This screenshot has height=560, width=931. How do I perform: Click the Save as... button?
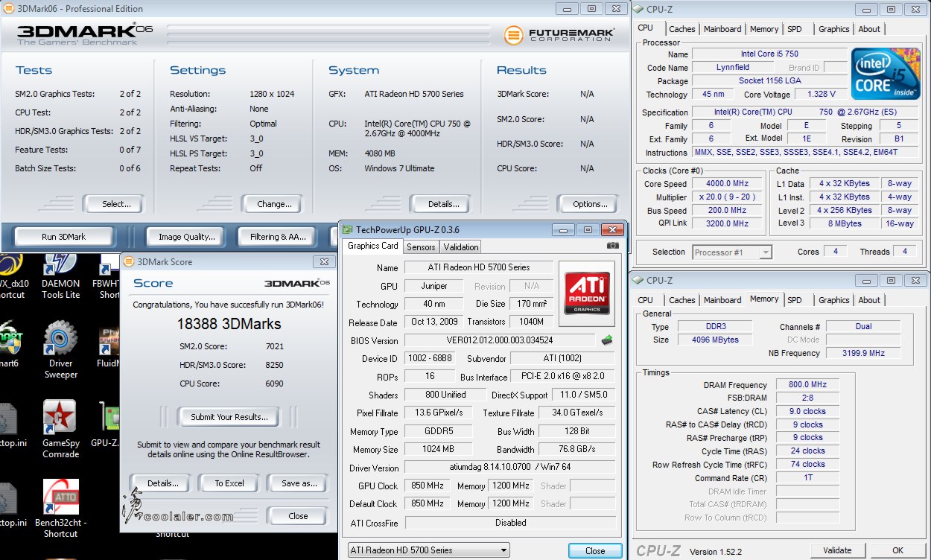click(299, 483)
